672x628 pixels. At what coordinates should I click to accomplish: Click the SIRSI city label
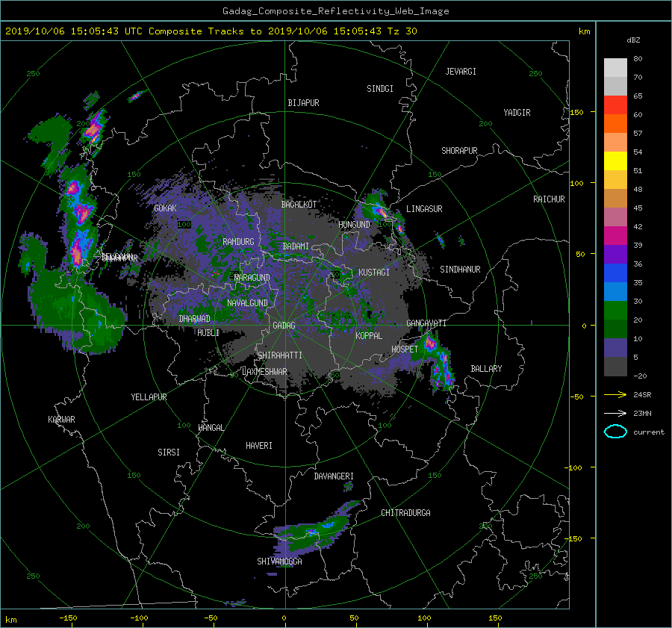pos(169,453)
